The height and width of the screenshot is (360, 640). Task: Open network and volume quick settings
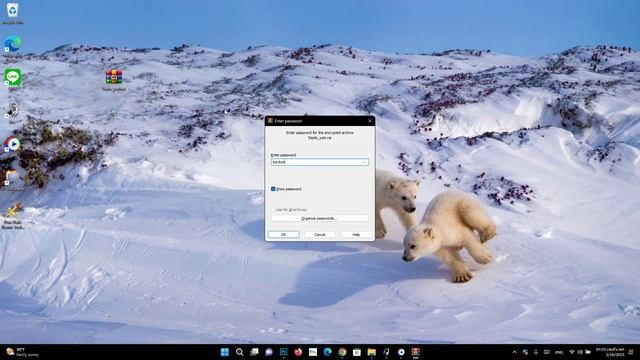[x=580, y=352]
